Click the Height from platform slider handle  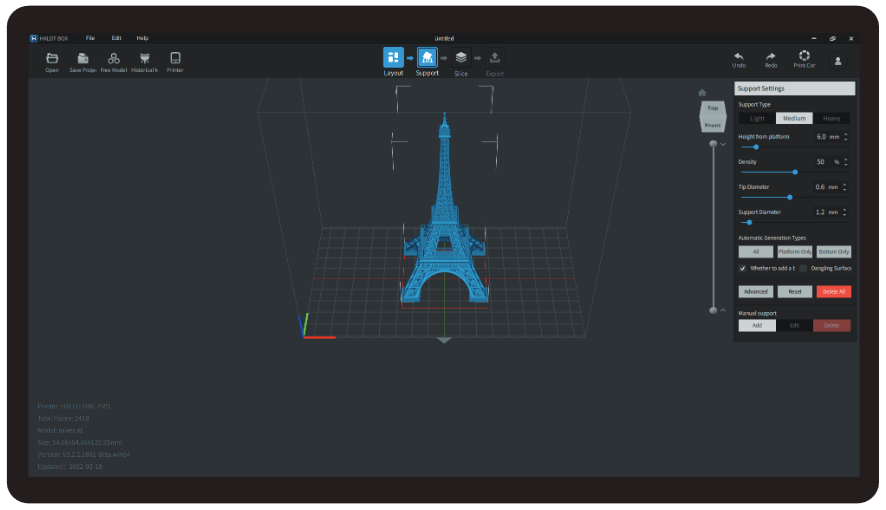coord(755,147)
